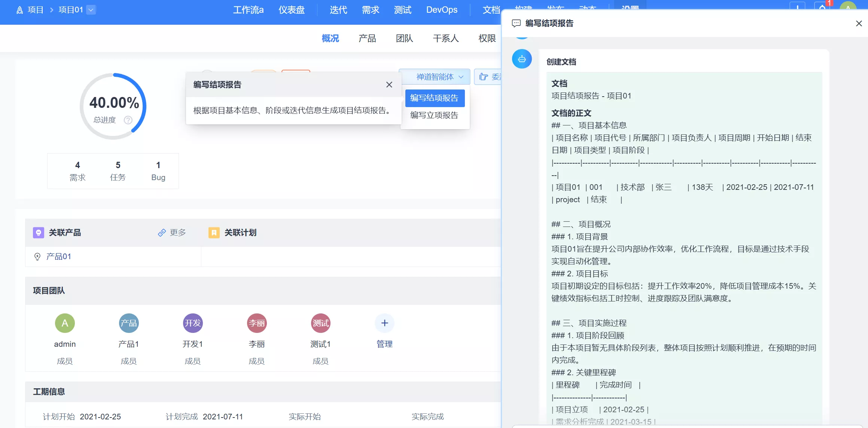
Task: Click the AI robot avatar icon
Action: coord(522,59)
